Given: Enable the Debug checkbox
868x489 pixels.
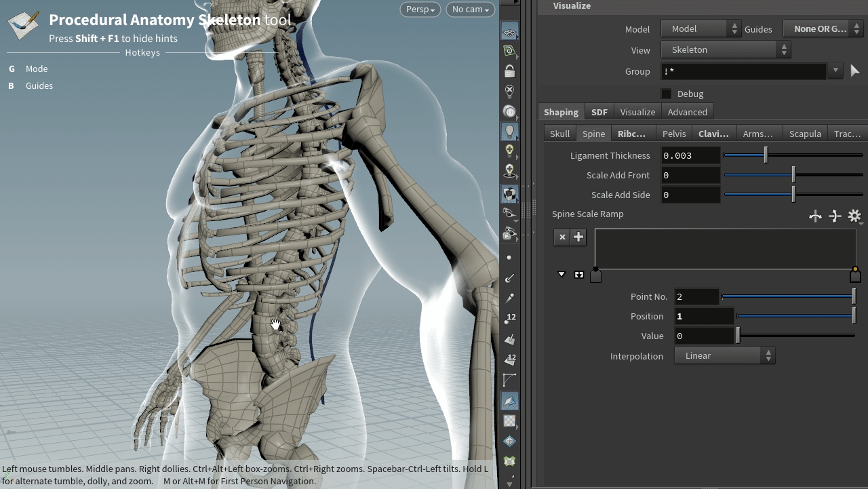Looking at the screenshot, I should pyautogui.click(x=666, y=94).
